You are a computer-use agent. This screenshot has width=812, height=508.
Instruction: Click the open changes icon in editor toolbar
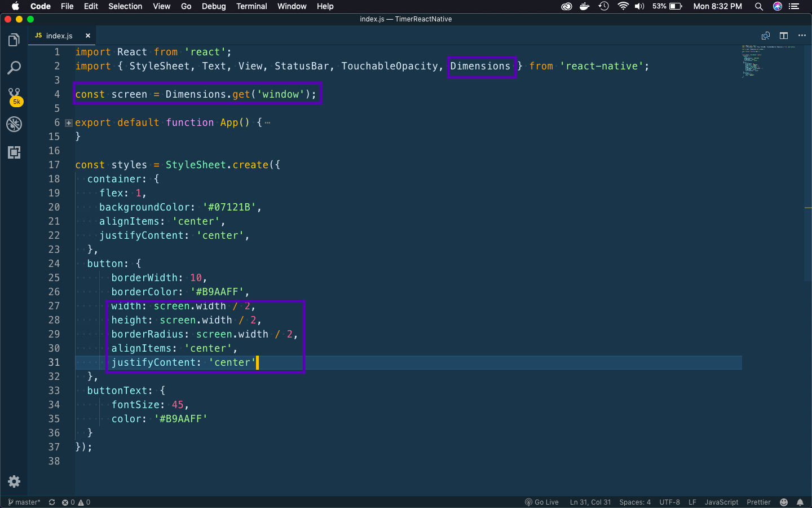(x=766, y=36)
